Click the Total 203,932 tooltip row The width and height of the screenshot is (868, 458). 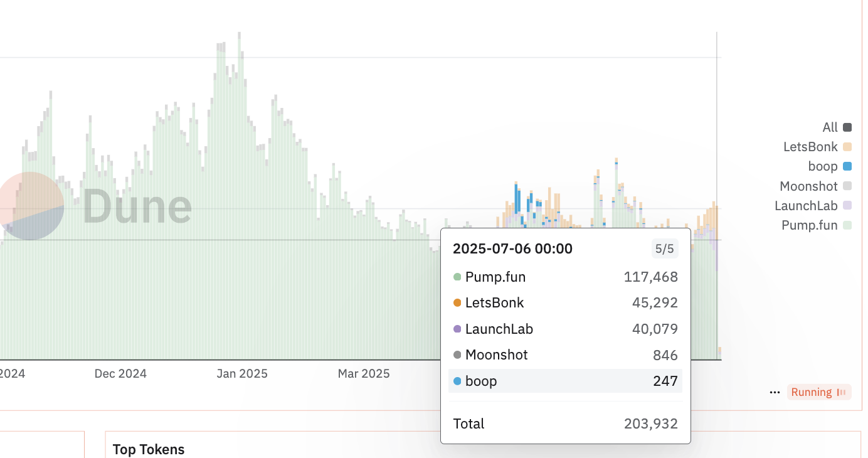(565, 423)
